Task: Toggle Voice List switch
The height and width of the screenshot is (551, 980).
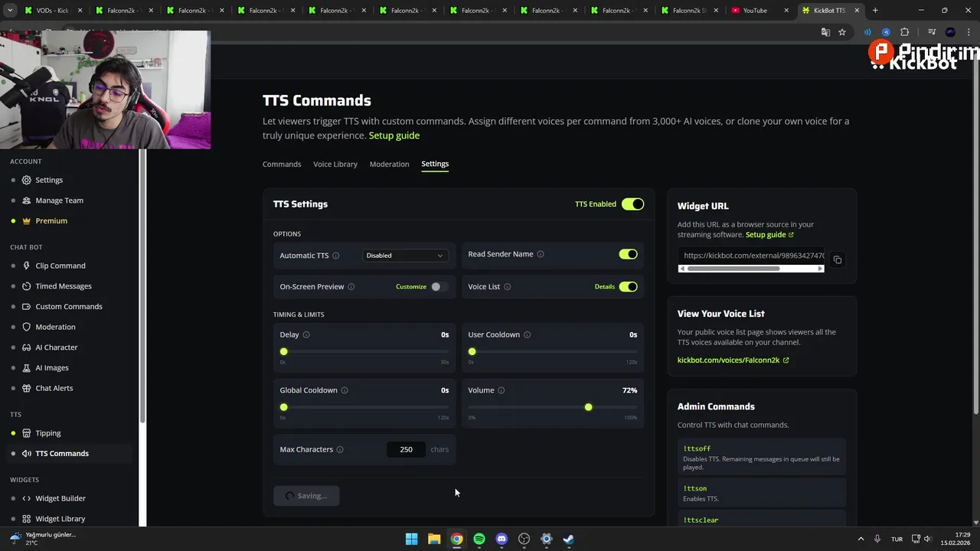Action: pos(628,287)
